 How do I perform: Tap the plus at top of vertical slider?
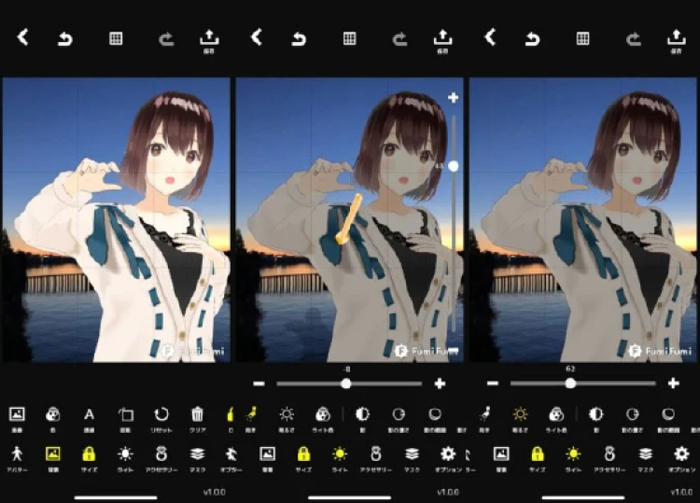point(453,97)
